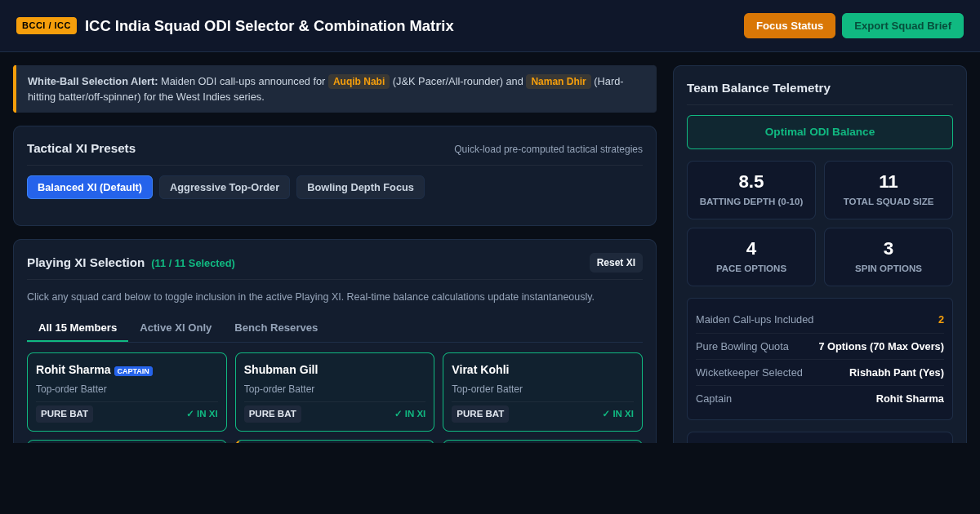Load the Bowling Depth Focus preset
The width and height of the screenshot is (980, 514).
click(x=360, y=187)
